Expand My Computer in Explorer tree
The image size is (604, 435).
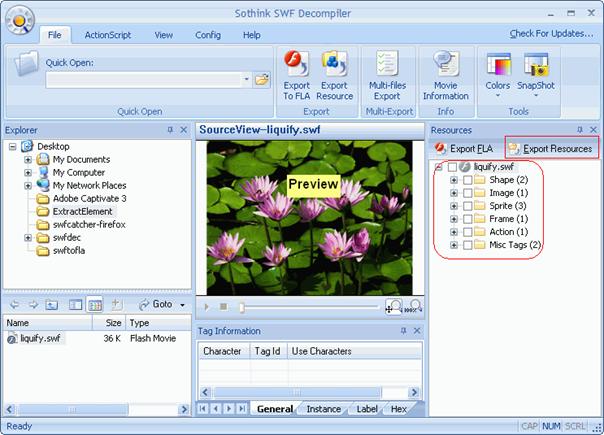[x=28, y=172]
